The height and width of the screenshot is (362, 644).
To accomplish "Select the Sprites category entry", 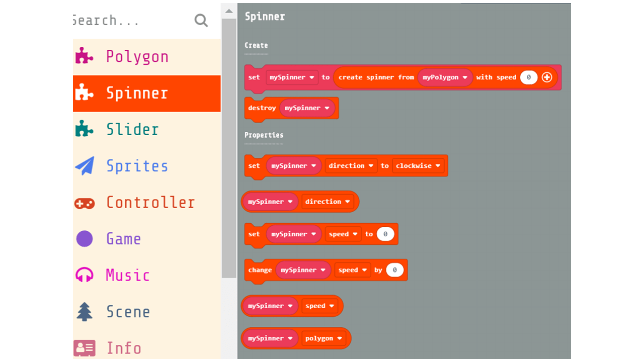I will pos(137,165).
